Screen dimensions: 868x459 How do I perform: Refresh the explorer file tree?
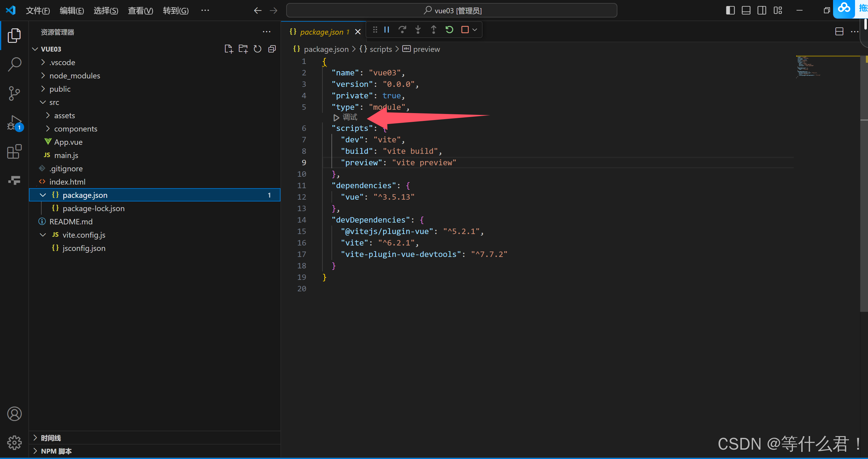point(258,49)
